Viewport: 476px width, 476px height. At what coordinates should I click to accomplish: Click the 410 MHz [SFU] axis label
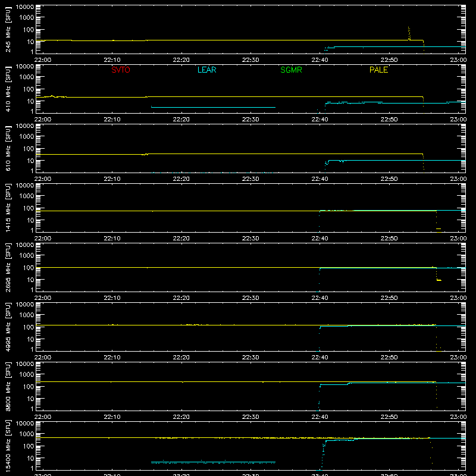click(8, 89)
